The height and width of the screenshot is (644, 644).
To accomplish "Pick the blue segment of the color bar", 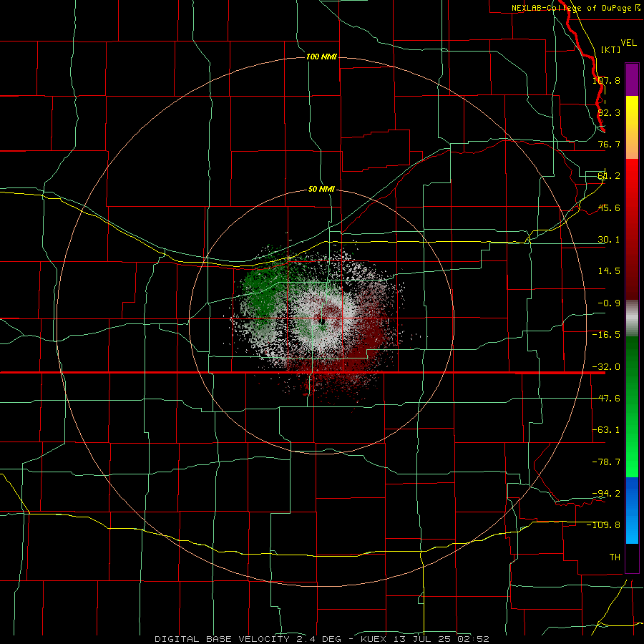I will pyautogui.click(x=632, y=510).
